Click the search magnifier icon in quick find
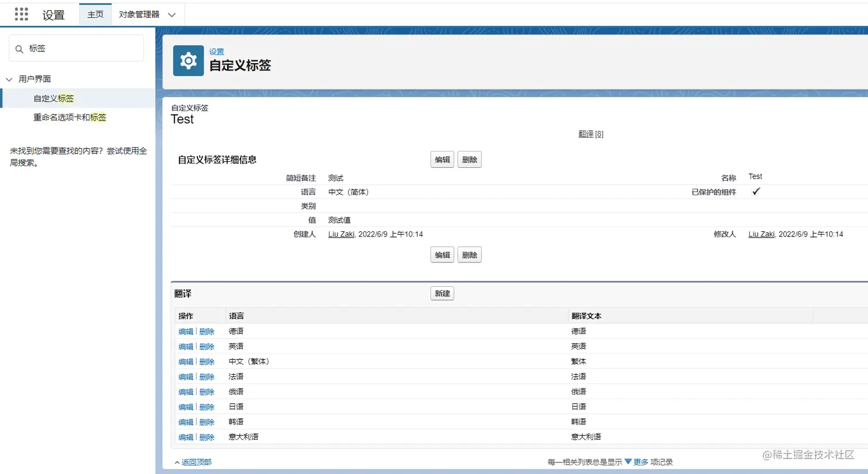The image size is (868, 474). 19,49
